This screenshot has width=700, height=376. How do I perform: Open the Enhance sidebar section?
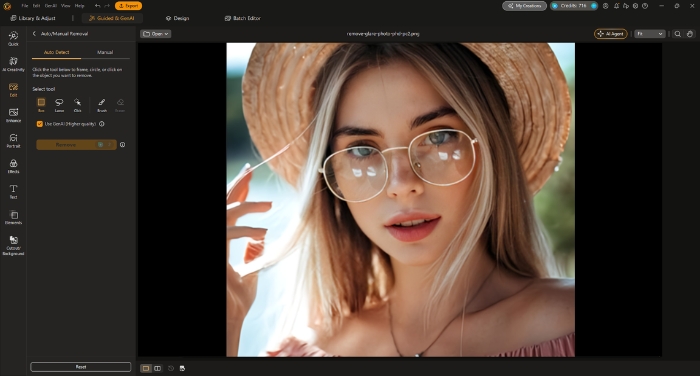[x=13, y=115]
